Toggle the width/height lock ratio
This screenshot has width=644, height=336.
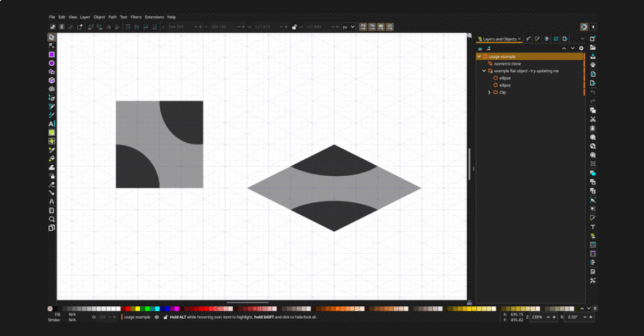pyautogui.click(x=294, y=27)
